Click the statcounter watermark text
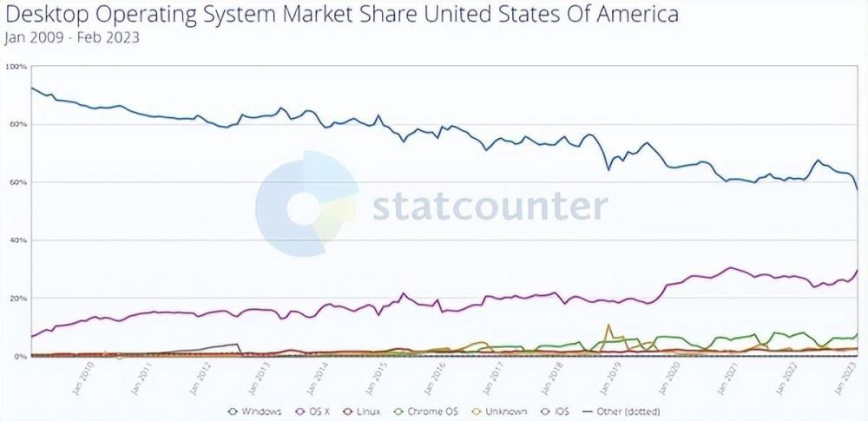 [490, 207]
